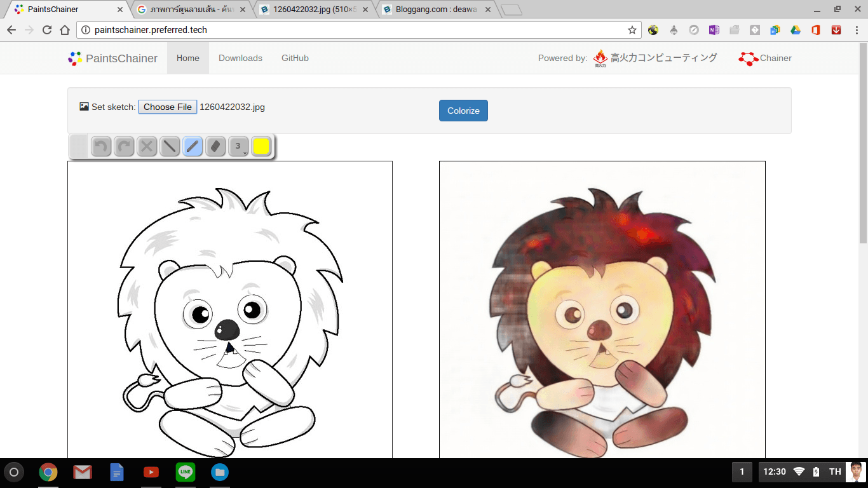The image size is (868, 488).
Task: Click the Google Docs offline extension icon
Action: tap(775, 30)
